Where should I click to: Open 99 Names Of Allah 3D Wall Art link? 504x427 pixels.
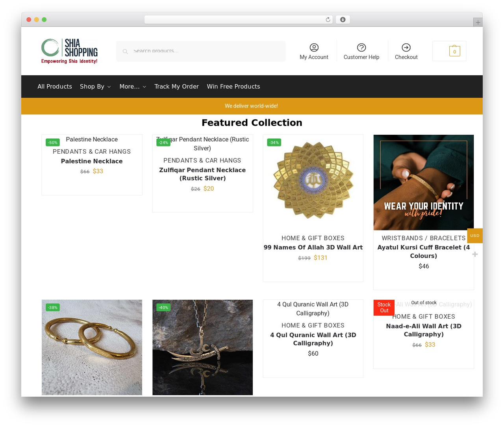pos(313,247)
